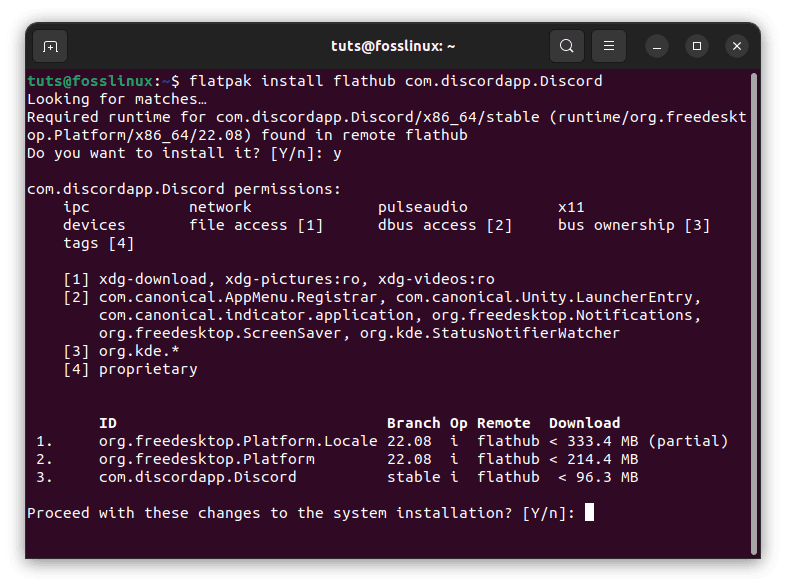Click the '[3] org.kde.*' footnote
The width and height of the screenshot is (786, 587).
click(x=121, y=351)
